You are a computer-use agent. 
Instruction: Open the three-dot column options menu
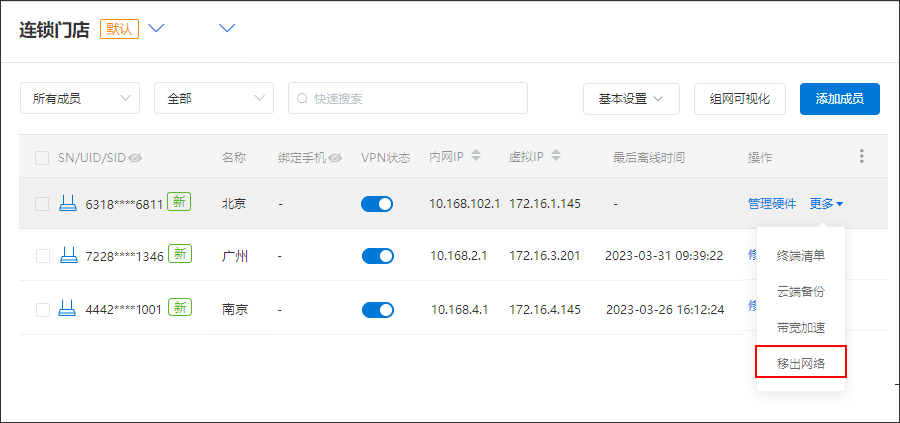coord(861,157)
